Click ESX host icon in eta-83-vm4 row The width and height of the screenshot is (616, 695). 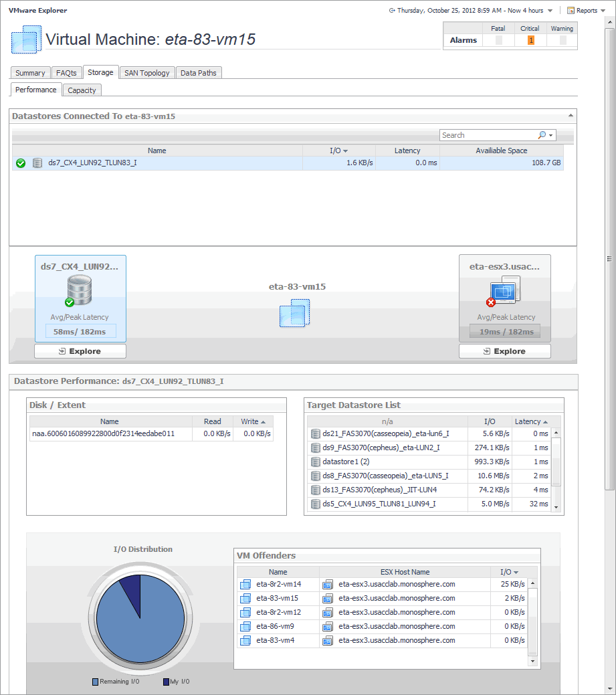click(328, 640)
